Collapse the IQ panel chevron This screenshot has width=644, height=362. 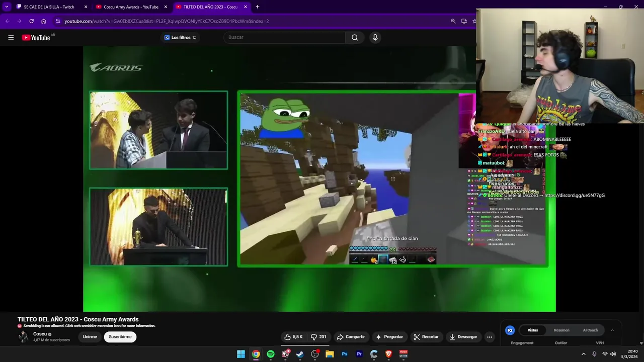pos(612,330)
